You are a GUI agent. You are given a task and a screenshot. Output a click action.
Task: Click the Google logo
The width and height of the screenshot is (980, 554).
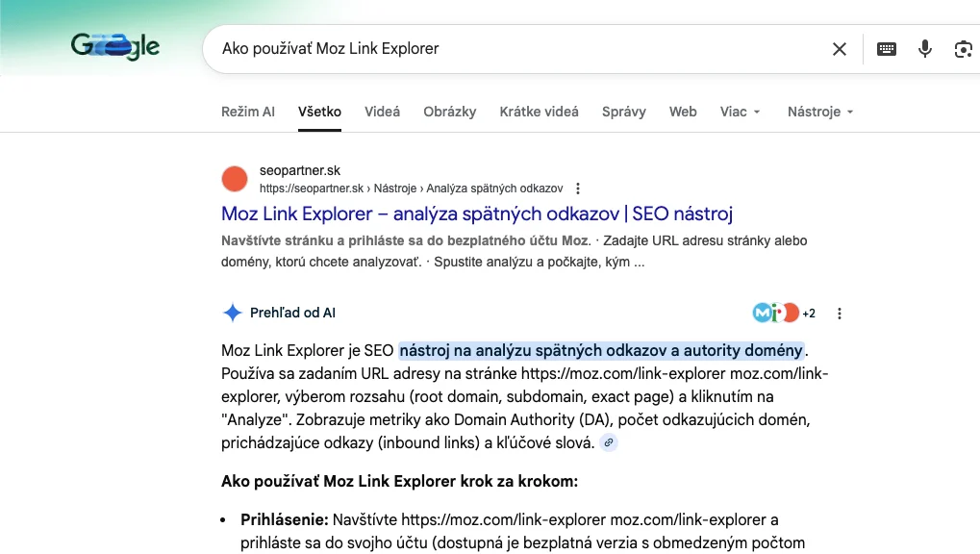click(x=115, y=45)
